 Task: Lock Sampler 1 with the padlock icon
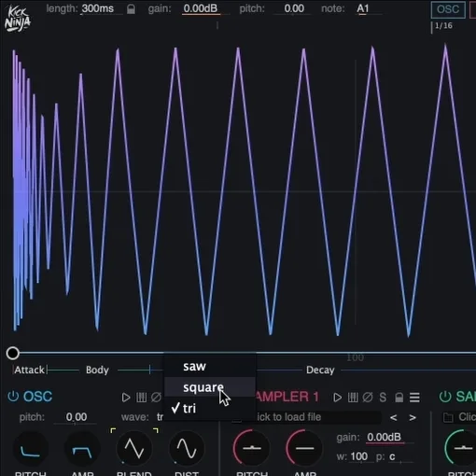[x=399, y=398]
